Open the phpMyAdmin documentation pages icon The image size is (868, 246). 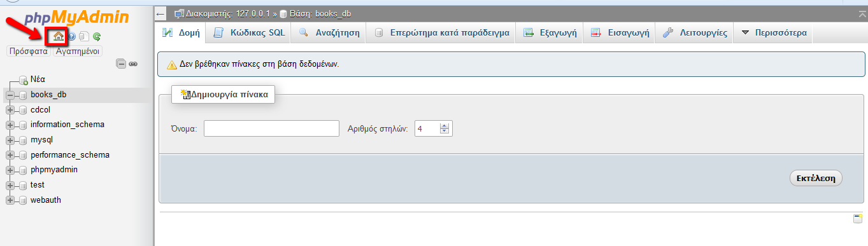click(x=84, y=37)
